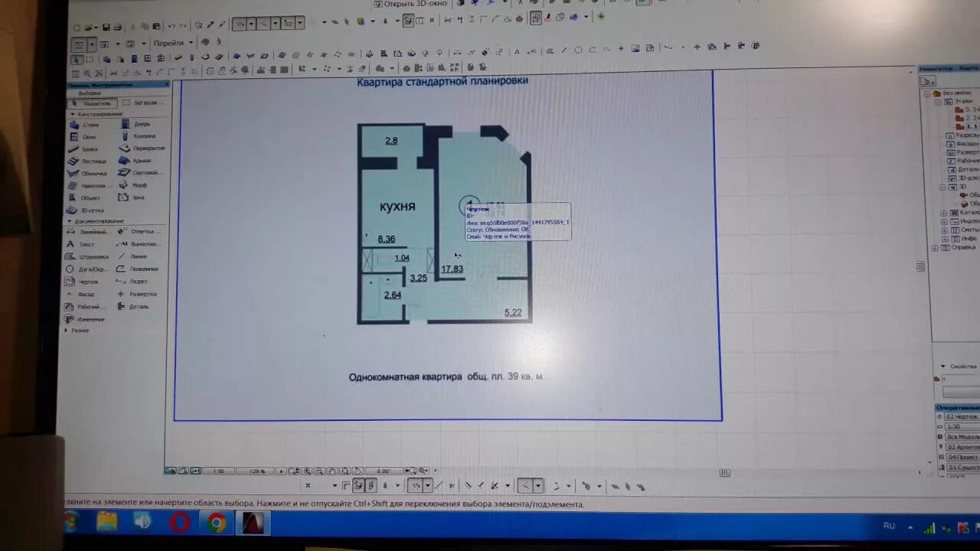Viewport: 980px width, 551px height.
Task: Collapse the Конструирование tool group
Action: point(73,114)
